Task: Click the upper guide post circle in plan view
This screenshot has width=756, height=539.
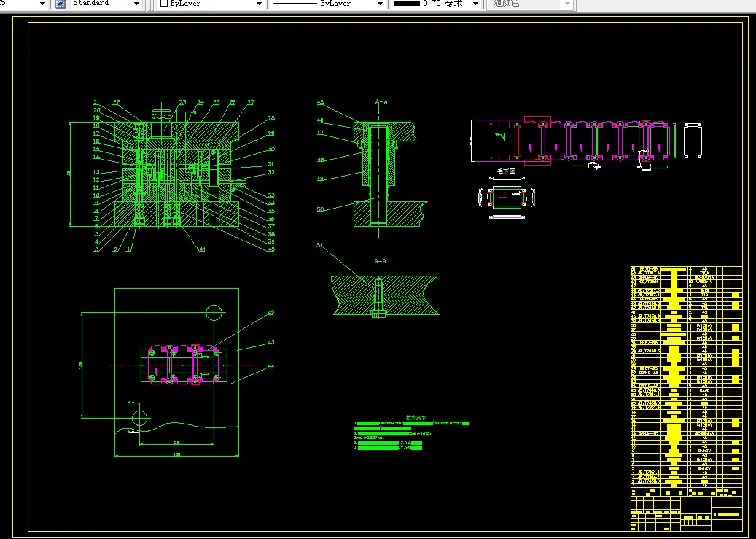Action: 214,312
